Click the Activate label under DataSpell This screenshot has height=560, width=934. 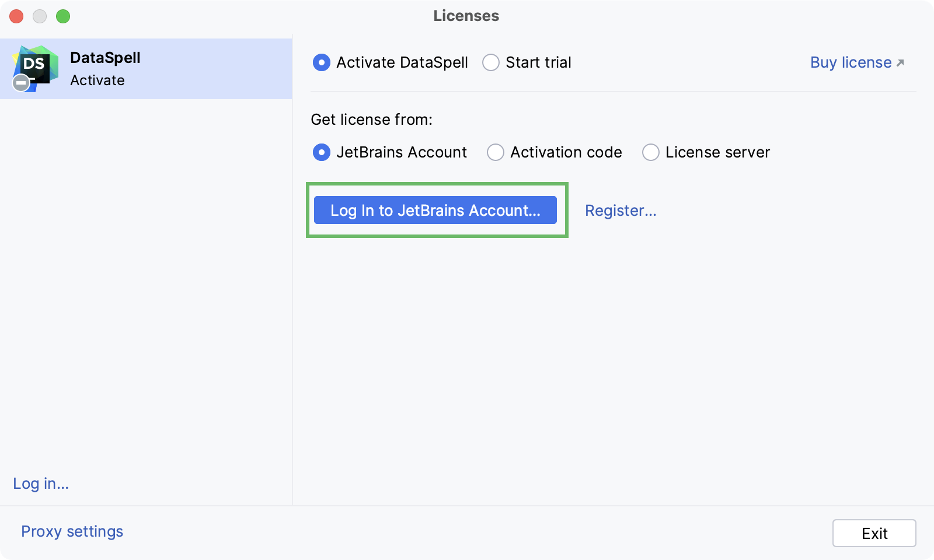tap(97, 80)
